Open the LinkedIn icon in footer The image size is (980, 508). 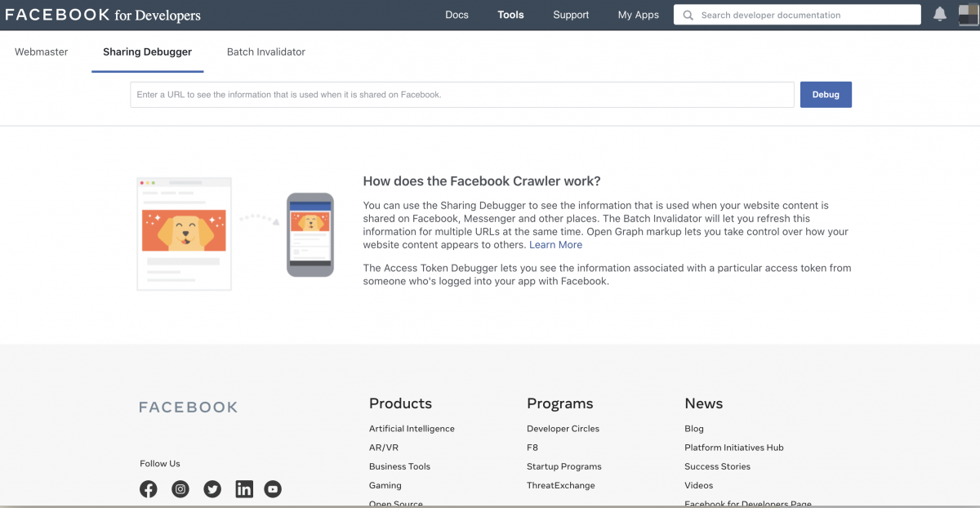243,488
